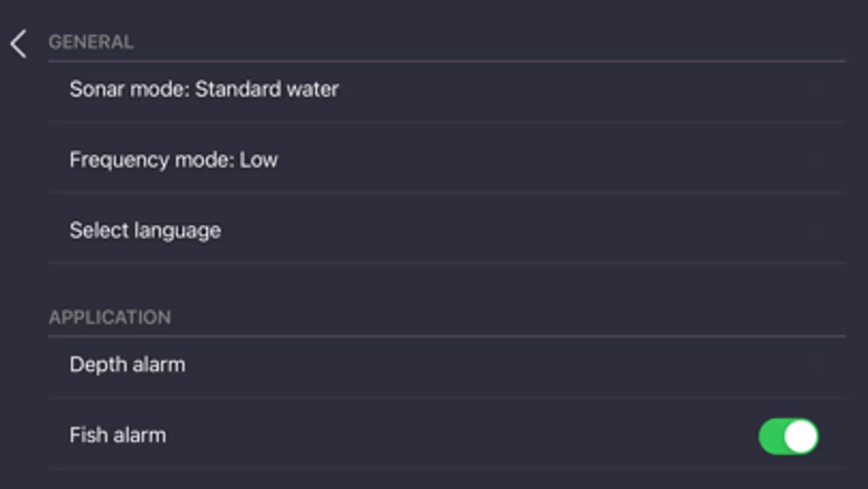Click the 'Standard water' sonar value
The image size is (868, 489).
(x=267, y=90)
